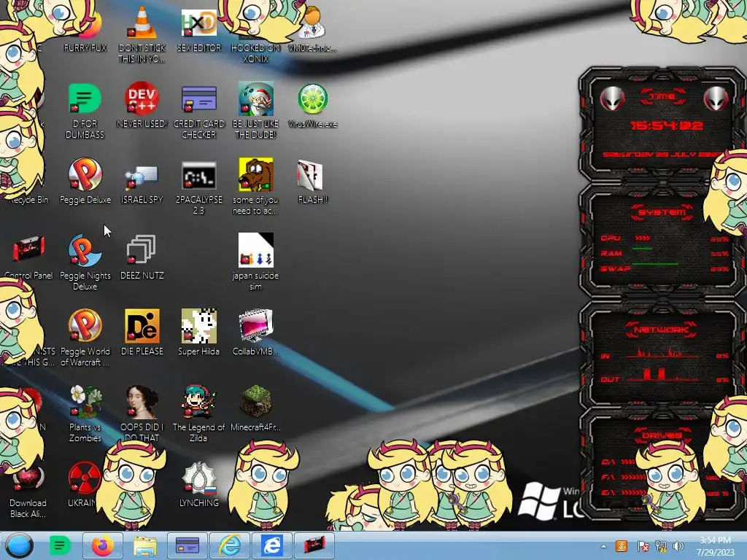Image resolution: width=747 pixels, height=560 pixels.
Task: Launch The Legend of Zilda icon
Action: click(199, 402)
